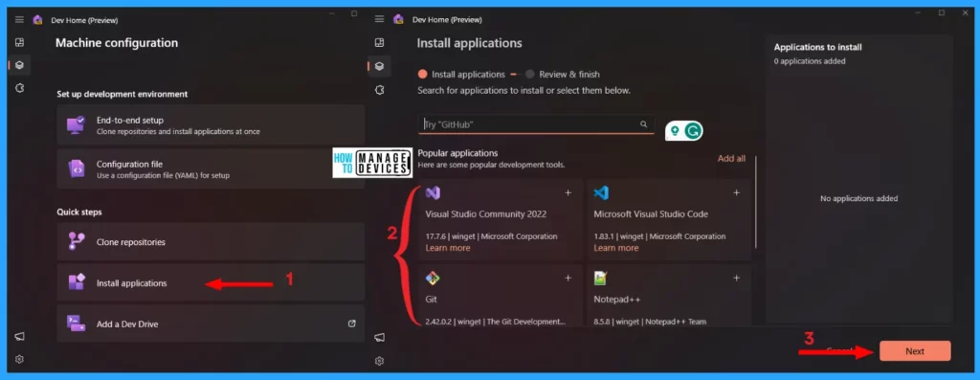Select the Notepad++ application card title
Image resolution: width=980 pixels, height=380 pixels.
pos(617,300)
